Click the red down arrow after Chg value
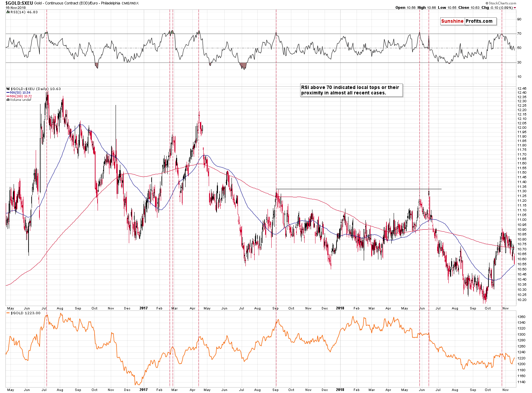The width and height of the screenshot is (532, 393). coord(515,7)
